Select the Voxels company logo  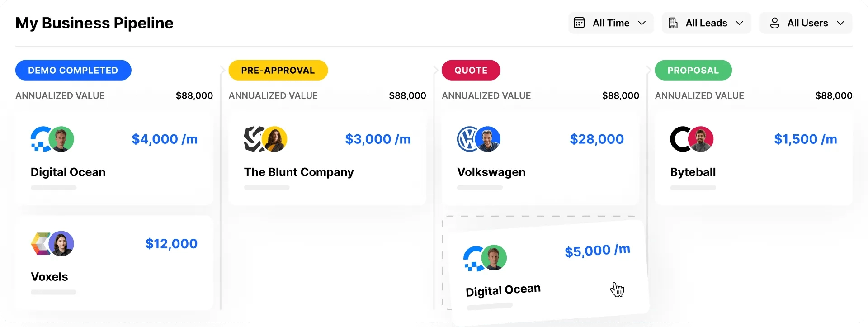click(x=41, y=243)
